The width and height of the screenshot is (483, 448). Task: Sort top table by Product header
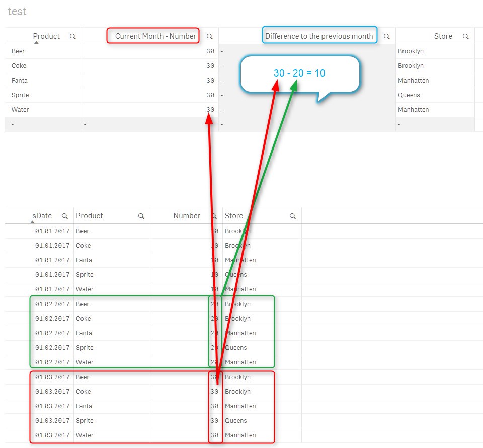click(x=46, y=36)
